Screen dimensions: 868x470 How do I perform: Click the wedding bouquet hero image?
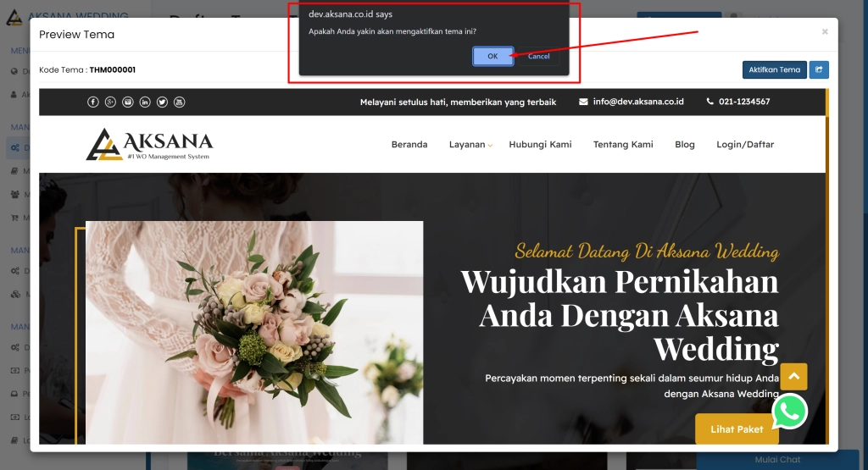254,332
